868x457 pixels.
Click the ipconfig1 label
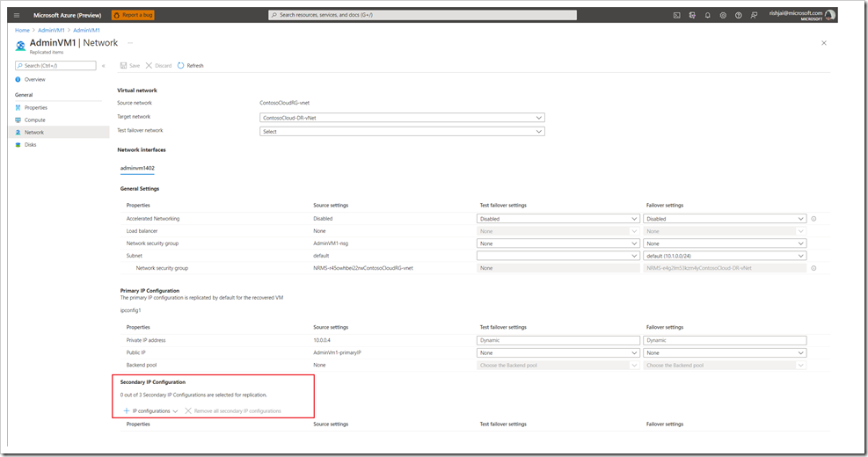[x=131, y=310]
